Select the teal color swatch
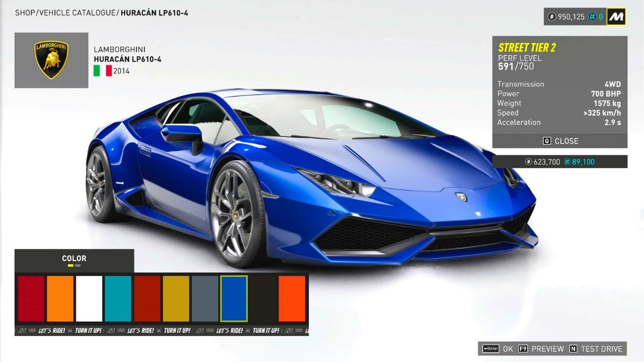This screenshot has width=644, height=362. [x=118, y=299]
